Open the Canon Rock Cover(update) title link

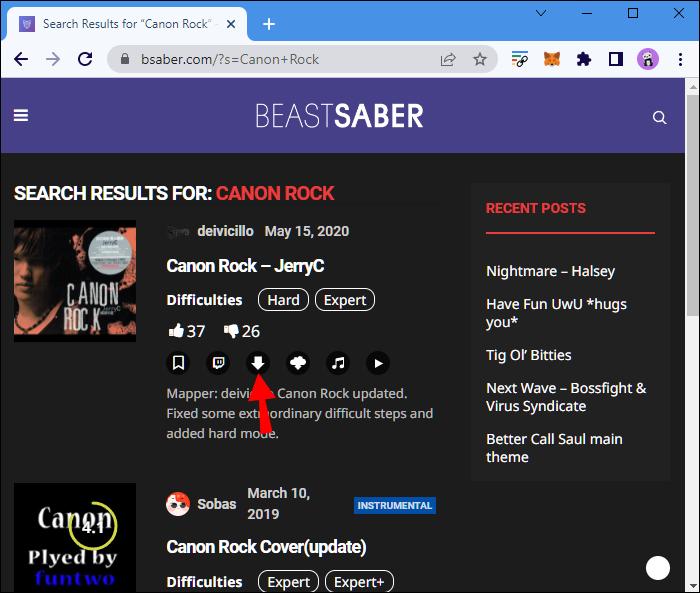click(x=267, y=547)
